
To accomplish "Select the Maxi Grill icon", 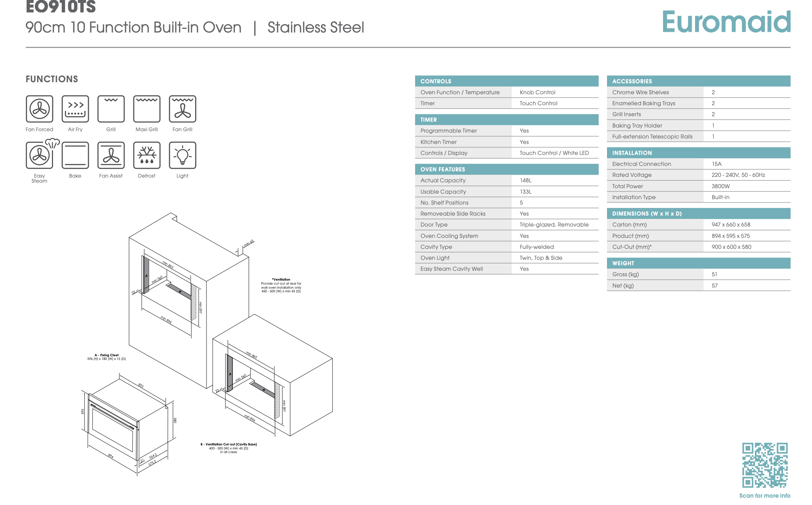I will [x=147, y=109].
